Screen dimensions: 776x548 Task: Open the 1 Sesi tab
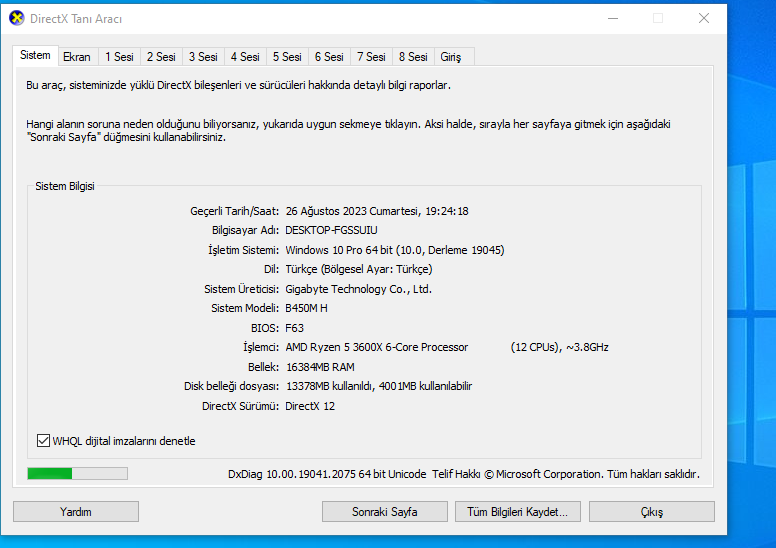coord(119,57)
